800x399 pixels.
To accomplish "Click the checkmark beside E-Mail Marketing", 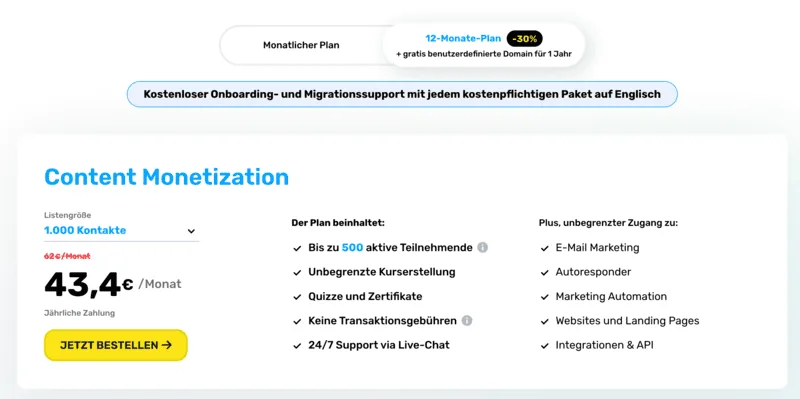I will point(544,248).
